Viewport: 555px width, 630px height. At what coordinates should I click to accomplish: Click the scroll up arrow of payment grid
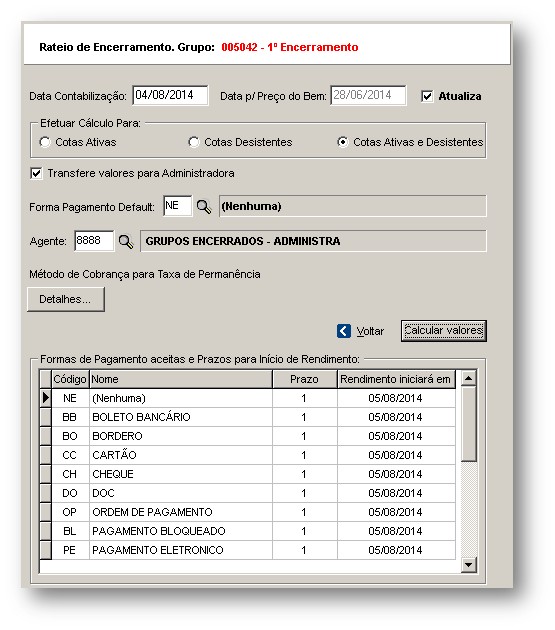(469, 378)
